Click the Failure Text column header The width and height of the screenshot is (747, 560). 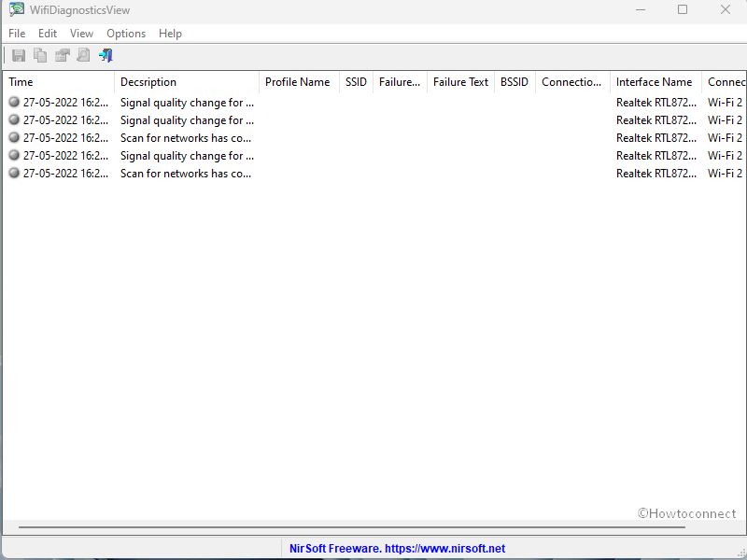point(460,82)
